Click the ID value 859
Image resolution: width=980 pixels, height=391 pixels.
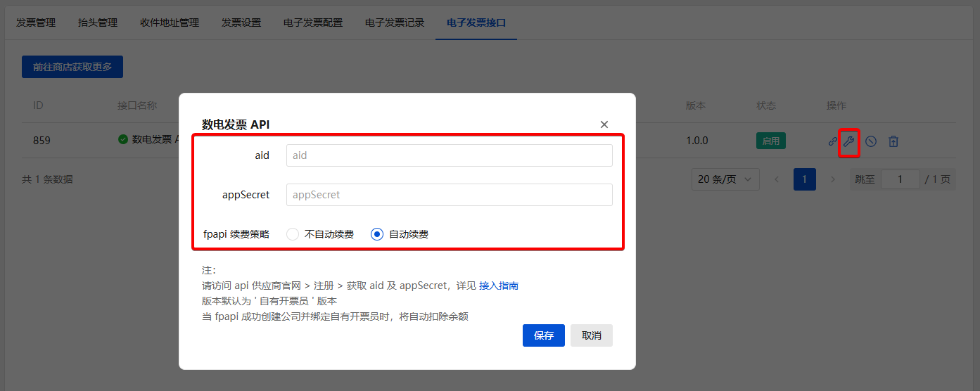(x=42, y=141)
